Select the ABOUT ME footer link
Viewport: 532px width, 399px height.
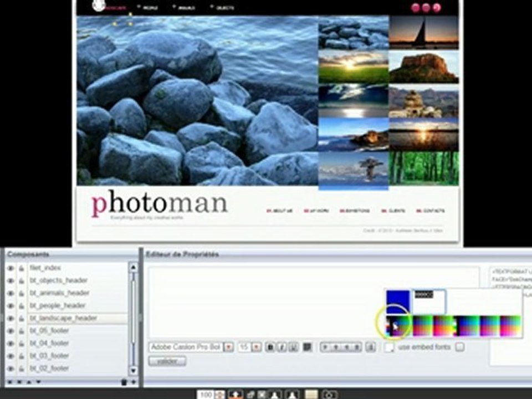[x=279, y=211]
